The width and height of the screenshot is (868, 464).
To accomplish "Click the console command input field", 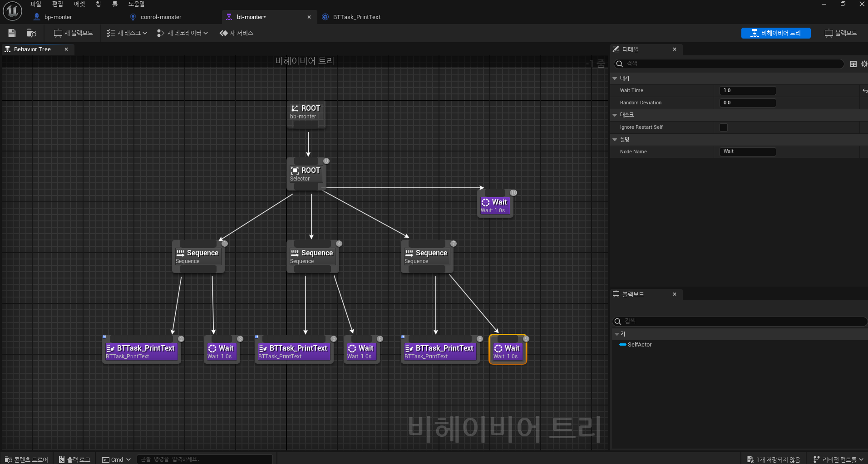I will click(x=204, y=459).
